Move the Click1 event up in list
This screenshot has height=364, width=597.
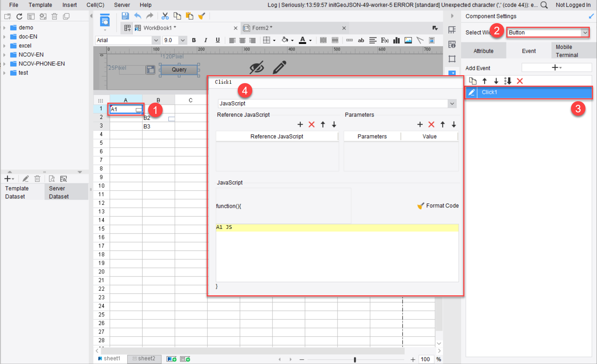pos(485,81)
